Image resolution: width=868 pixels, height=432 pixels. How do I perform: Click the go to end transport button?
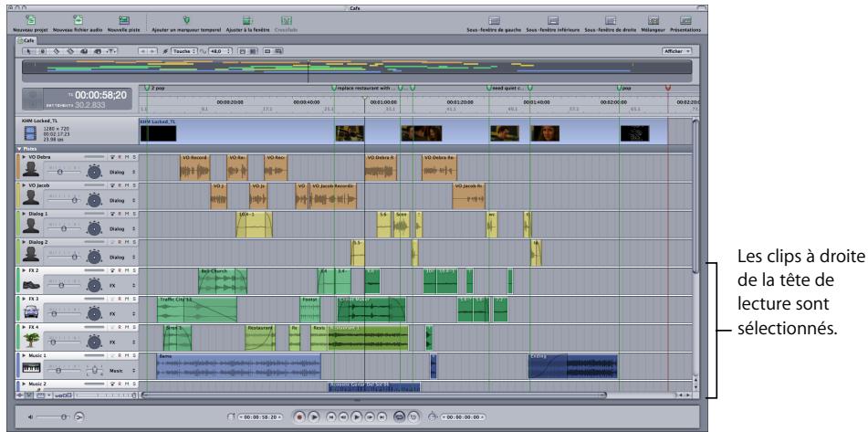[x=382, y=416]
